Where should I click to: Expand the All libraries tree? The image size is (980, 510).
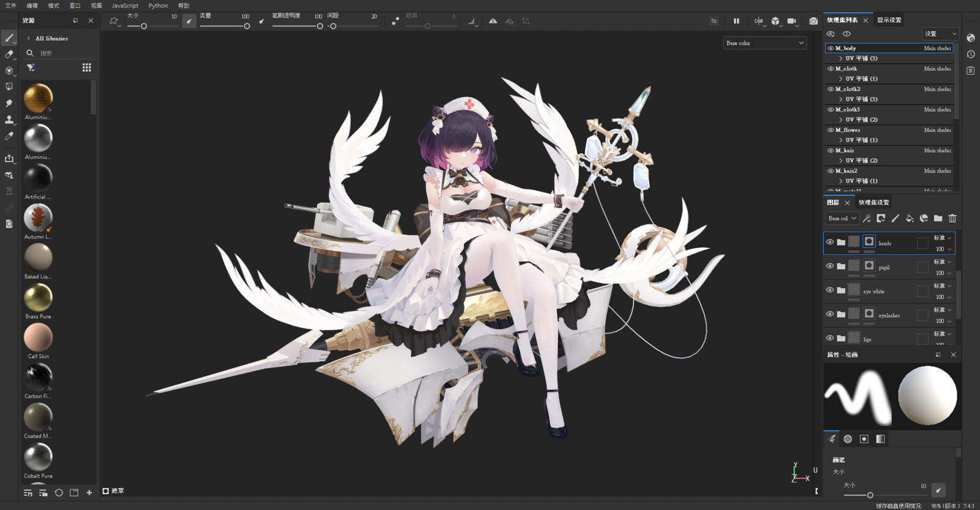click(x=28, y=38)
